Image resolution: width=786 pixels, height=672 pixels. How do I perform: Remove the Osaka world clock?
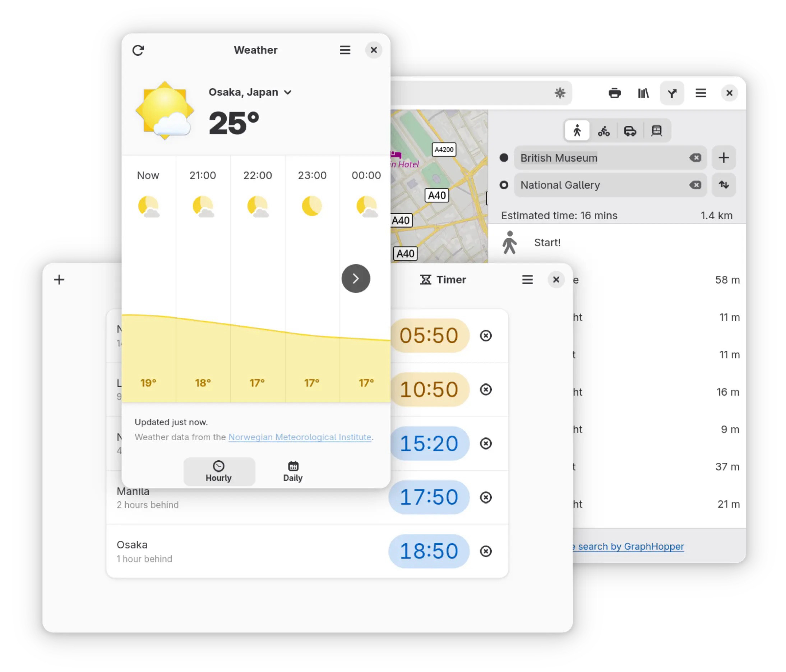click(x=486, y=551)
